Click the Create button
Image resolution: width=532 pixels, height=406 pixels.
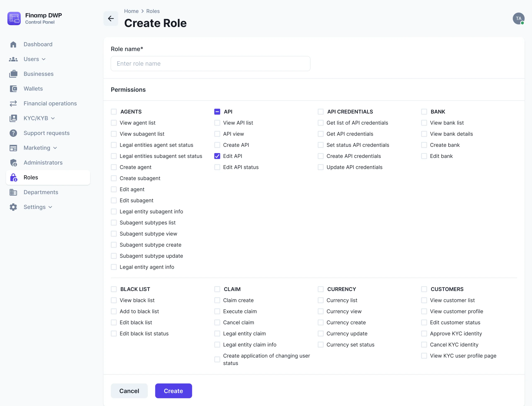click(x=173, y=391)
